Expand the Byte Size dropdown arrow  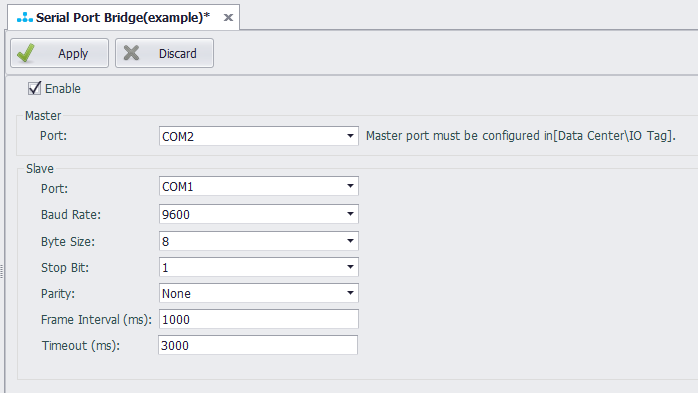350,241
